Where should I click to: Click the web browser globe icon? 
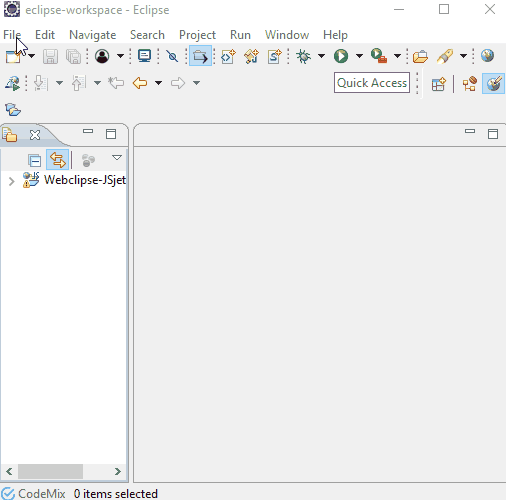(x=487, y=56)
